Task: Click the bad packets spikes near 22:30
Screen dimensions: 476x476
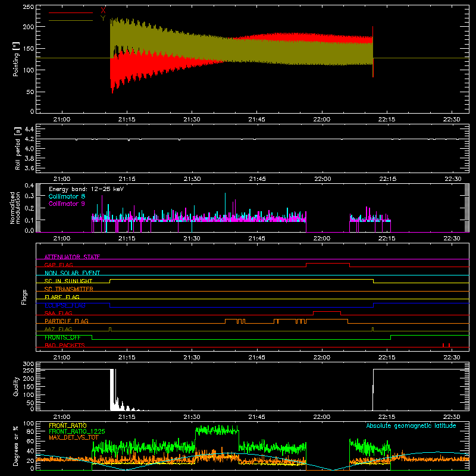Action: (x=446, y=345)
